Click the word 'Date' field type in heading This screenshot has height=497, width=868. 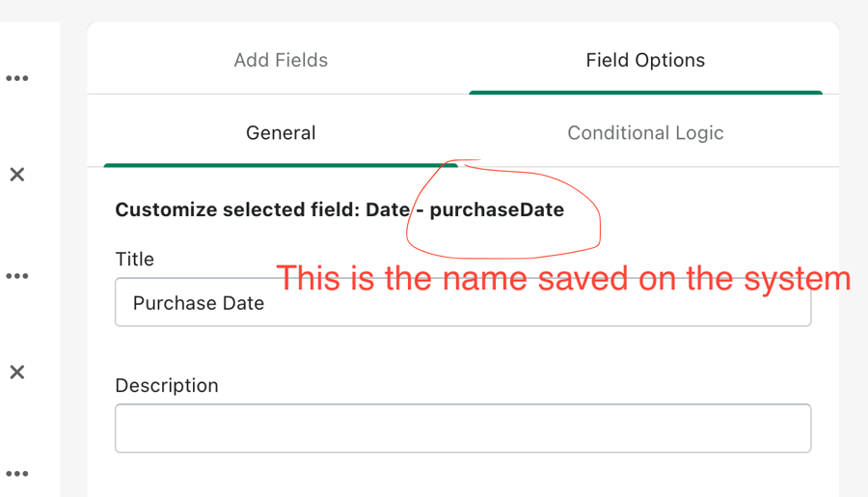pyautogui.click(x=388, y=209)
